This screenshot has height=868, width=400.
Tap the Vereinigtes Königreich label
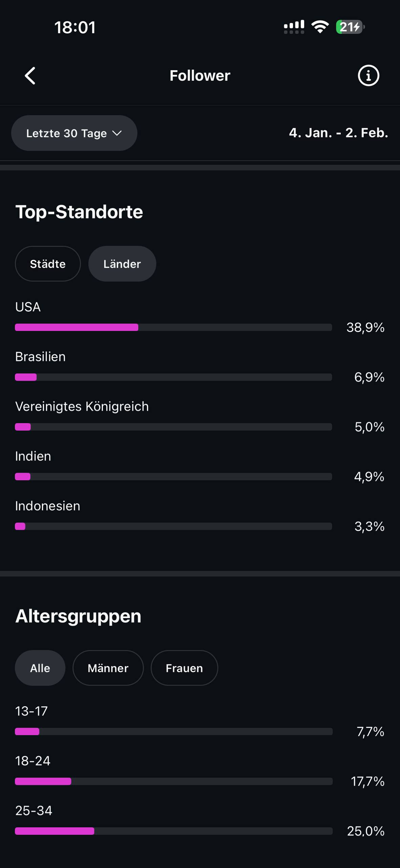point(82,406)
